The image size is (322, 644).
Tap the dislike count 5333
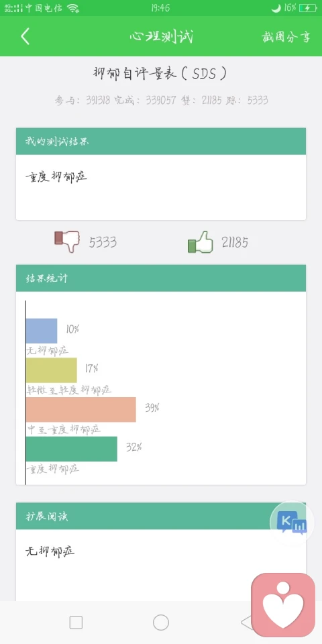click(103, 242)
